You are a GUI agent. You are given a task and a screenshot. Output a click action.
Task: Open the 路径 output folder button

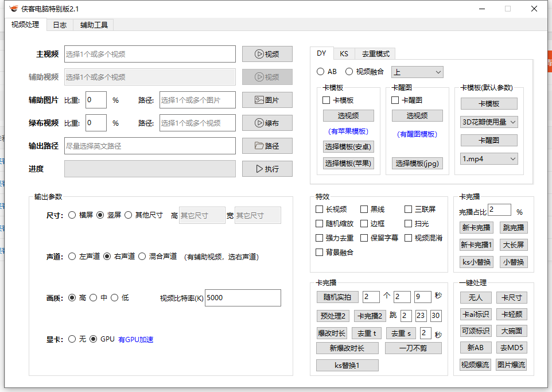tap(267, 146)
